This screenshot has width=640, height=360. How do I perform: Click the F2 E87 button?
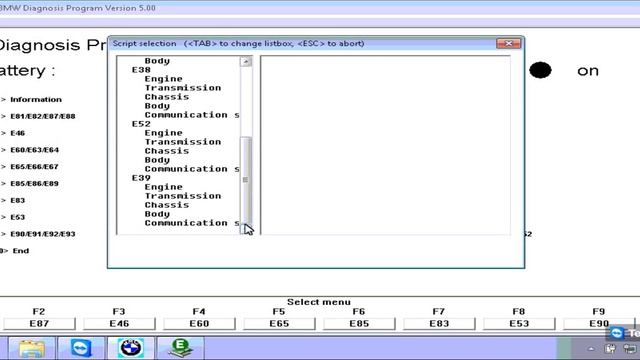[39, 324]
